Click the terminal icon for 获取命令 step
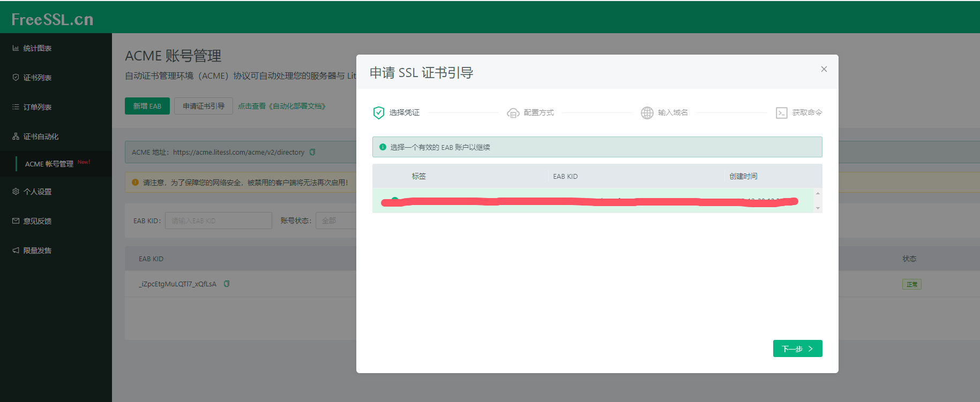980x402 pixels. (781, 113)
